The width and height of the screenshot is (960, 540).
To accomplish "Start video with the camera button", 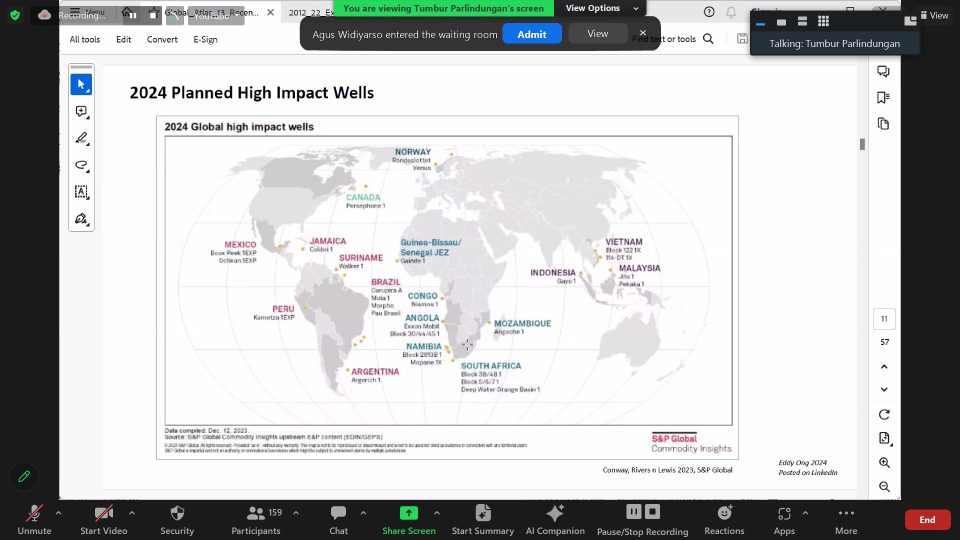I will click(x=103, y=518).
